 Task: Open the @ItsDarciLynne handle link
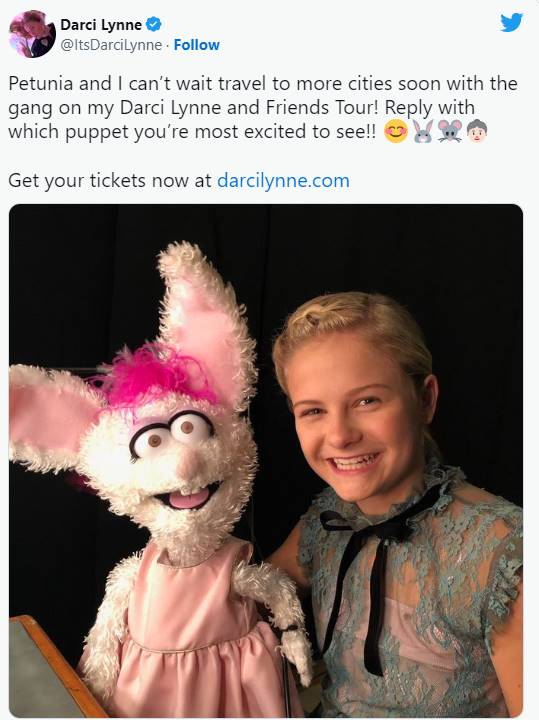click(x=111, y=45)
